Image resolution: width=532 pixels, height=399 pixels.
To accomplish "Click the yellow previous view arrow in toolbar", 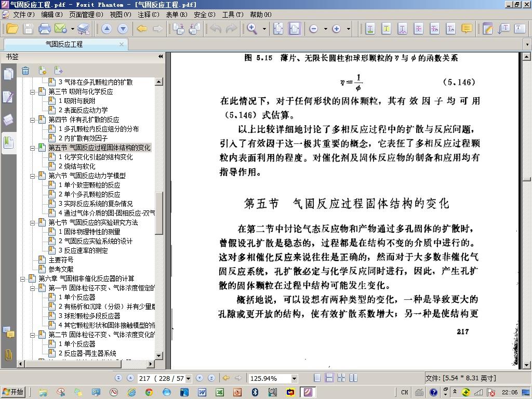I will (x=142, y=29).
